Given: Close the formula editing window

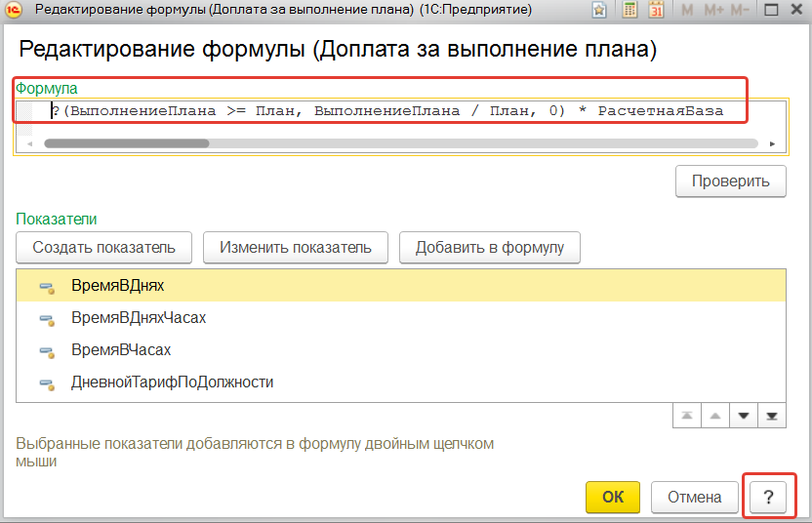Looking at the screenshot, I should (797, 10).
